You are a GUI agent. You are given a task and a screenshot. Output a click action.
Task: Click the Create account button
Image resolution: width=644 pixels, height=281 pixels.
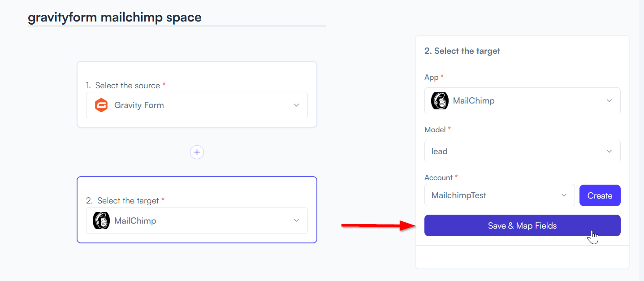point(600,195)
